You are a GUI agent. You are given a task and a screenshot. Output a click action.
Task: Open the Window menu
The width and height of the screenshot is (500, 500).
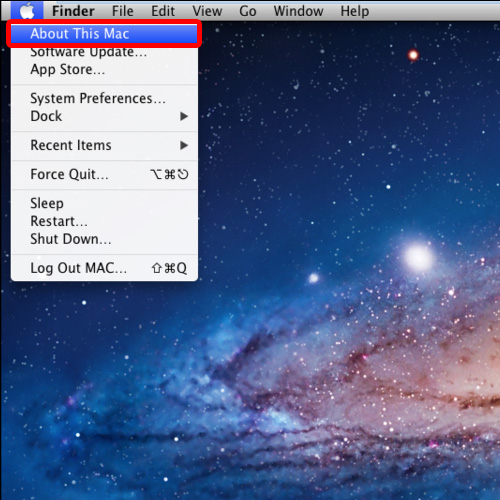pyautogui.click(x=298, y=11)
